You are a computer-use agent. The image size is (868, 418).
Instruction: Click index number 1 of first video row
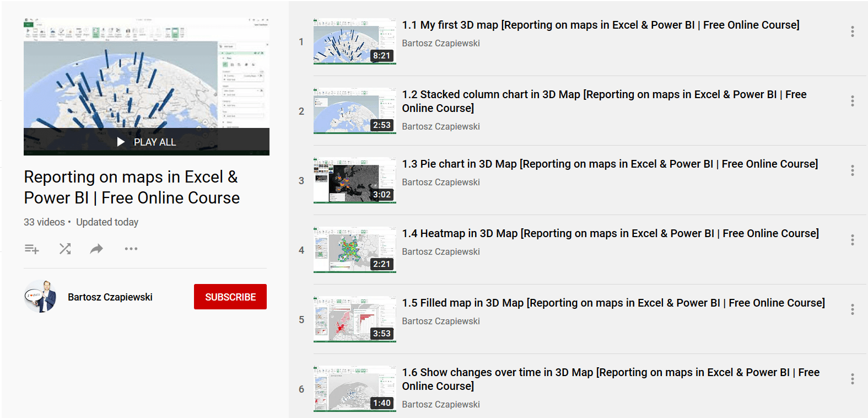coord(301,42)
